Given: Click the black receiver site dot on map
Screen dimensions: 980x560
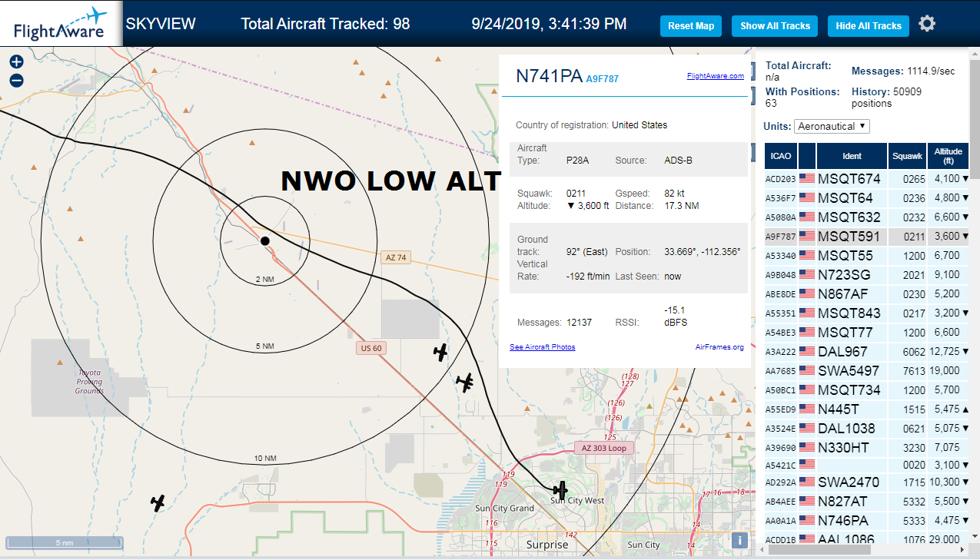Looking at the screenshot, I should pyautogui.click(x=265, y=241).
